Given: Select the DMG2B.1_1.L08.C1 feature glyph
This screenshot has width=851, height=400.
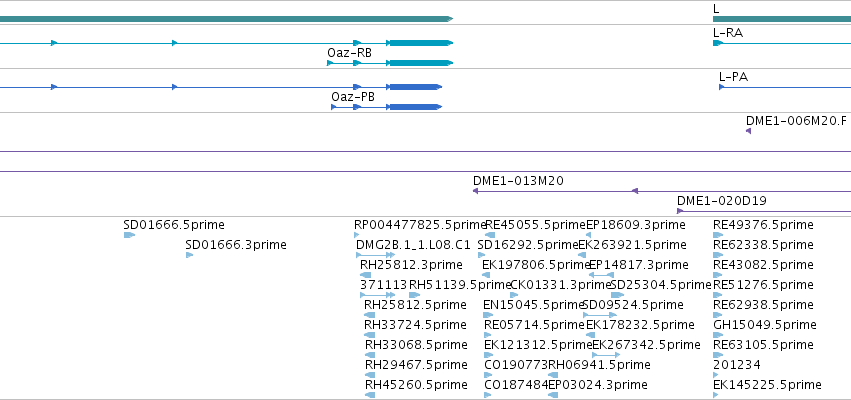Looking at the screenshot, I should click(x=376, y=255).
